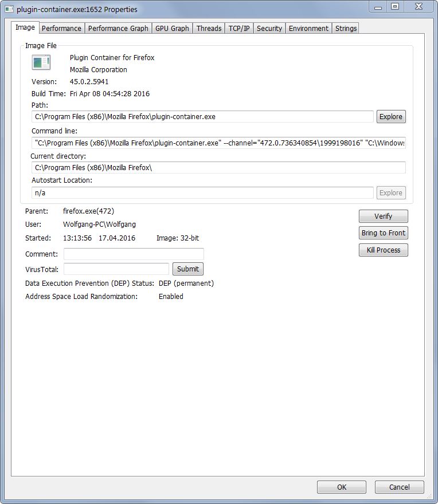
Task: Go to the Threads tab
Action: (x=209, y=28)
